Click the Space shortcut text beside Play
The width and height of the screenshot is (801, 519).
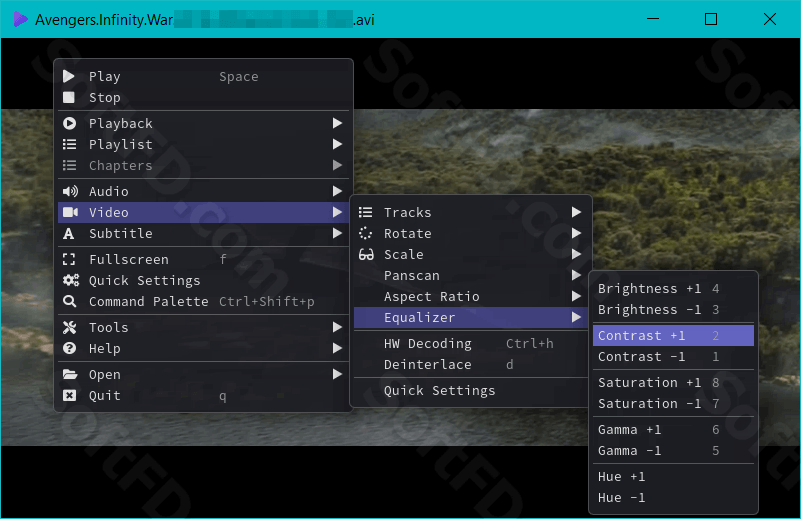coord(239,77)
